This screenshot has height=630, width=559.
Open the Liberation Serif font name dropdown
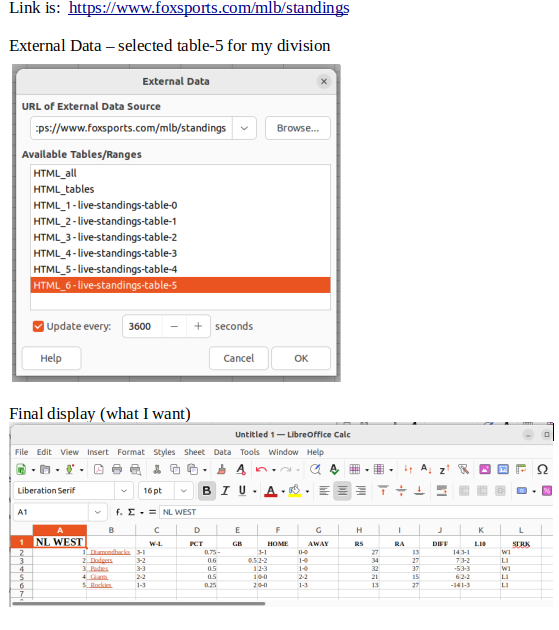(124, 491)
